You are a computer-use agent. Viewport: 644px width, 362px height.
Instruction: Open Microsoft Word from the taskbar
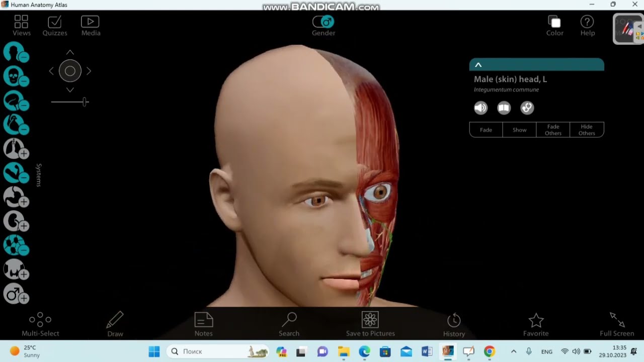(x=427, y=351)
